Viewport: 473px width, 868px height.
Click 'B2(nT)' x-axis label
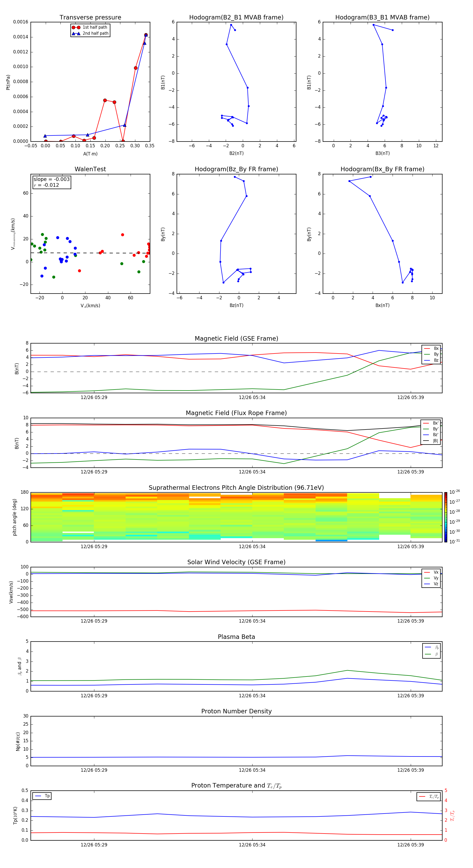(x=236, y=153)
